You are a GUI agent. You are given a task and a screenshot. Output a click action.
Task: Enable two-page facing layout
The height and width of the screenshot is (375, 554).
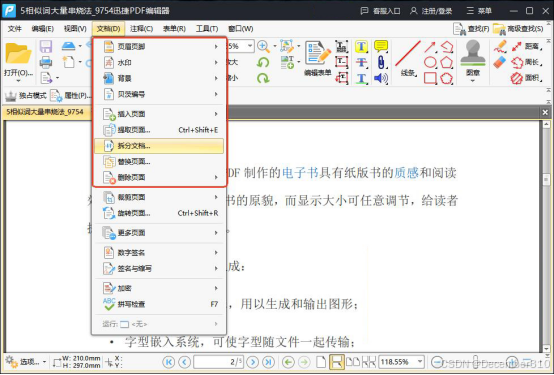coord(353,362)
